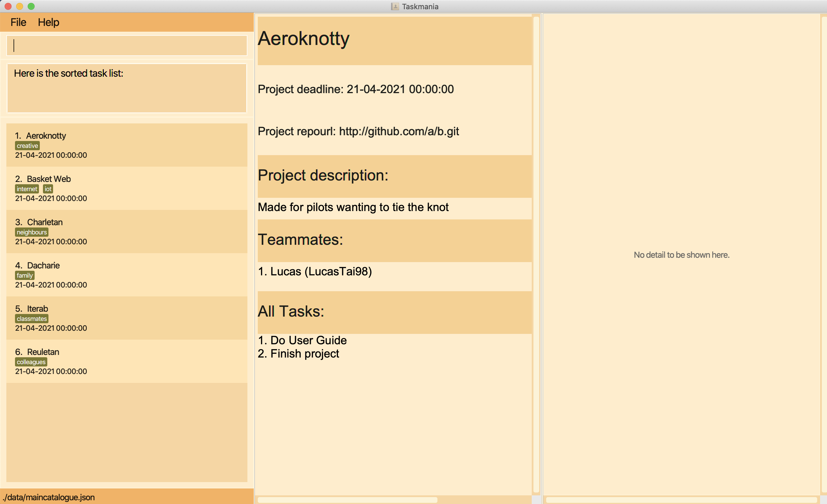Click the neighbours tag

tap(31, 232)
